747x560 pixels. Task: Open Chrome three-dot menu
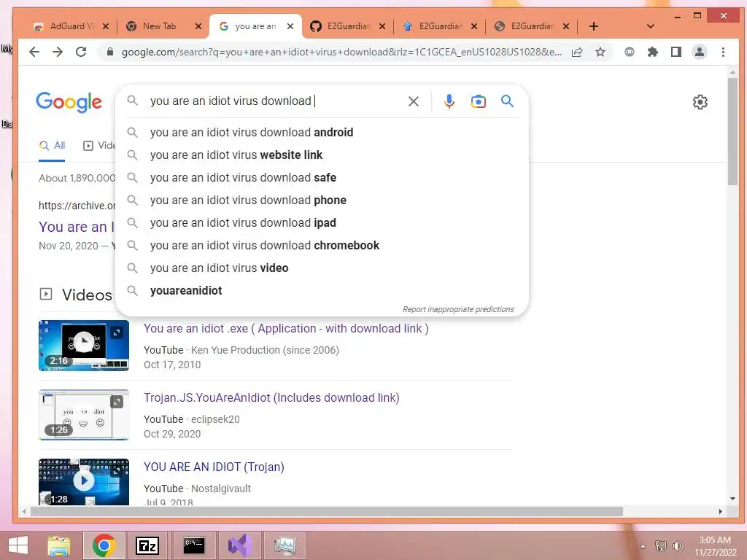[x=723, y=52]
